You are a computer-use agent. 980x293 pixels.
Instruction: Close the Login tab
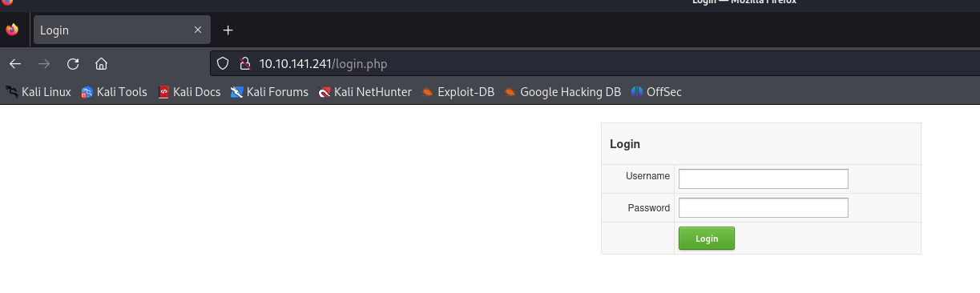(198, 30)
